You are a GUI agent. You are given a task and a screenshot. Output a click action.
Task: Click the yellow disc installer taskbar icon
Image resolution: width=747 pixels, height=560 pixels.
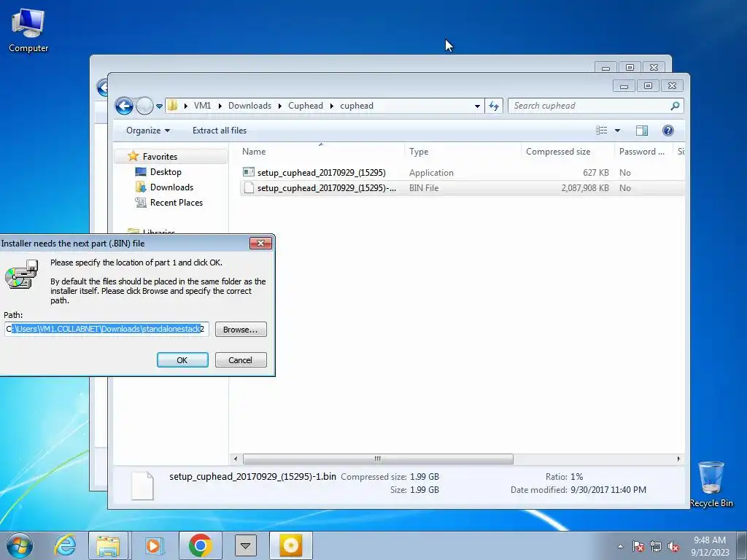(291, 545)
